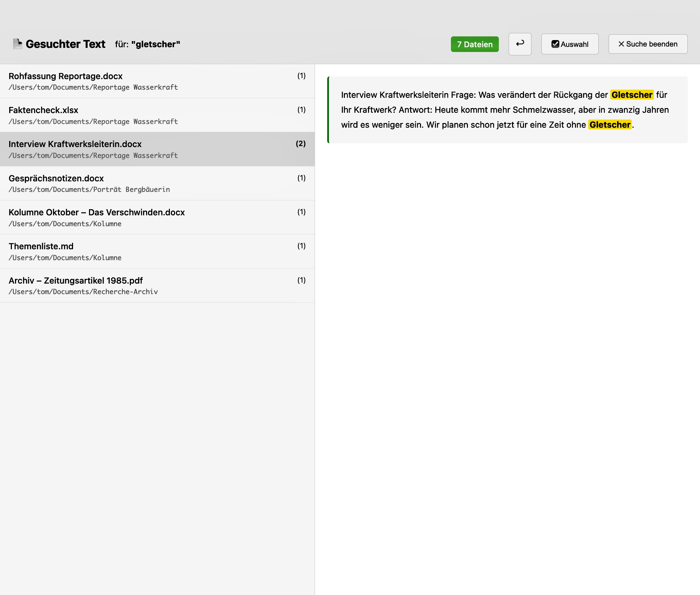Click Suche beenden to end the search
Screen dimensions: 700x595
click(x=648, y=44)
